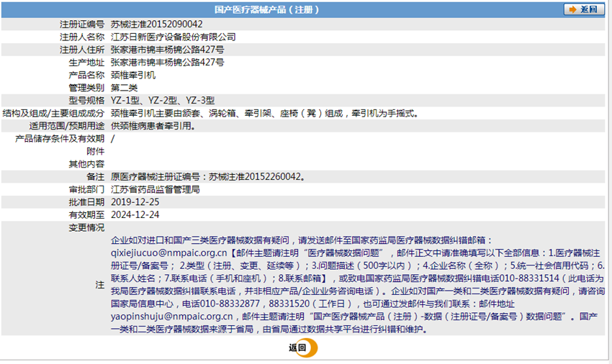The width and height of the screenshot is (612, 364).
Task: Click the 适用范围/预期用途 label
Action: [67, 126]
